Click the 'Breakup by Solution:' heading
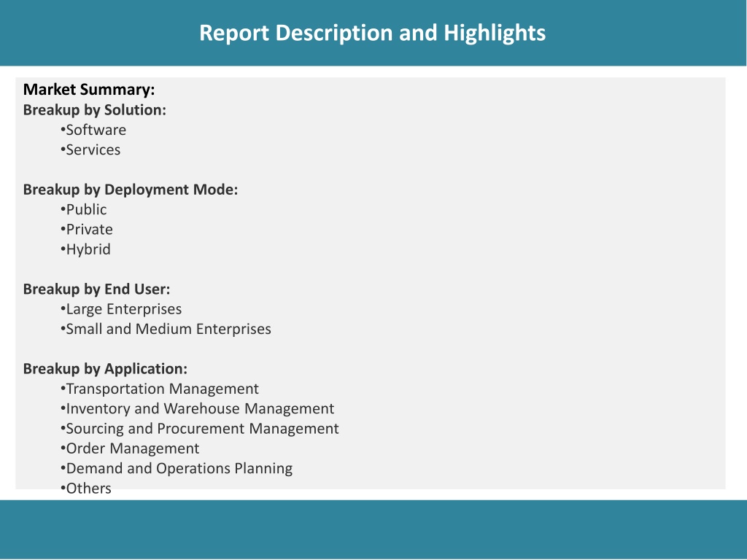The image size is (747, 560). [x=95, y=110]
